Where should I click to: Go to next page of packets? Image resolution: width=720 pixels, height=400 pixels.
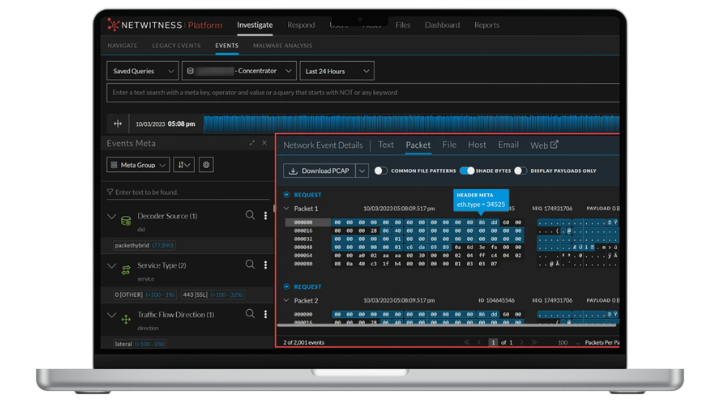pyautogui.click(x=522, y=342)
